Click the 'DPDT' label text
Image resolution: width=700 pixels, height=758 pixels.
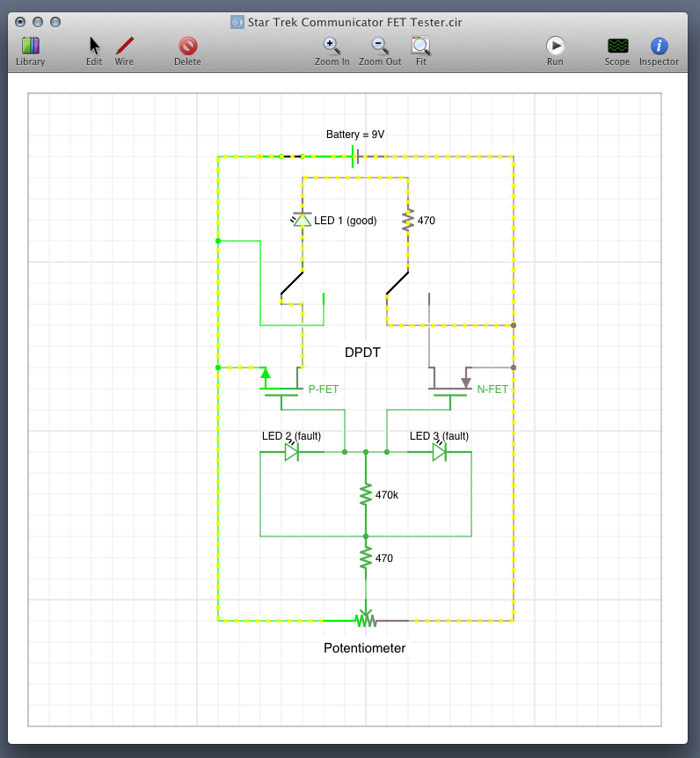pos(362,353)
